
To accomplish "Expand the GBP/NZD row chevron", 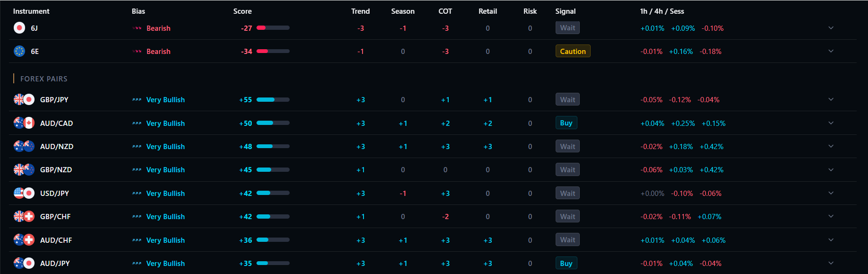I will pyautogui.click(x=831, y=169).
